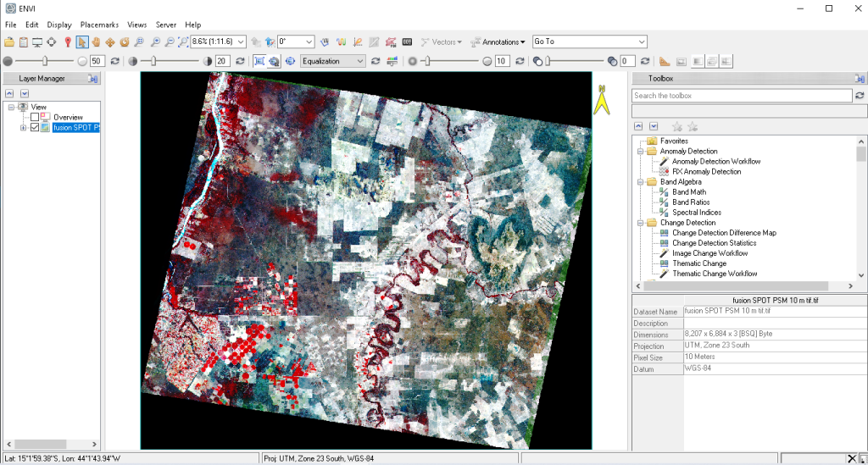Click the Rotate view tool icon
This screenshot has width=868, height=465.
(125, 42)
